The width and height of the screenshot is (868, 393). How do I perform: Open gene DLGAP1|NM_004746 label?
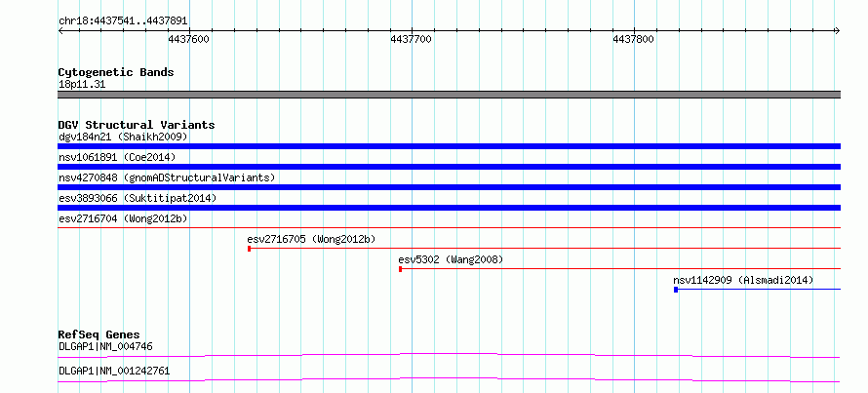(x=105, y=346)
